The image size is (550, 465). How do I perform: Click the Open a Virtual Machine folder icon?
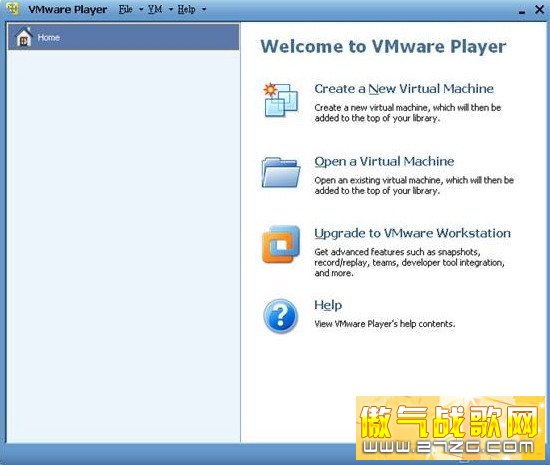point(281,172)
